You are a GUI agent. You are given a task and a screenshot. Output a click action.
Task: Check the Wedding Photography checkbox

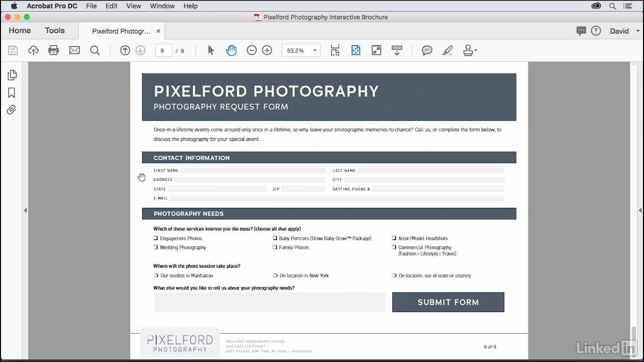point(155,247)
